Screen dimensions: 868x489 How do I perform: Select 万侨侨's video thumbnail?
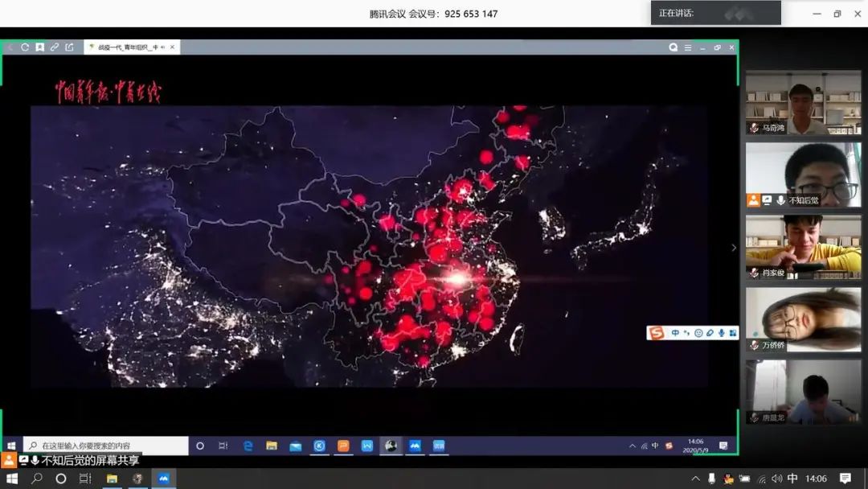[803, 319]
